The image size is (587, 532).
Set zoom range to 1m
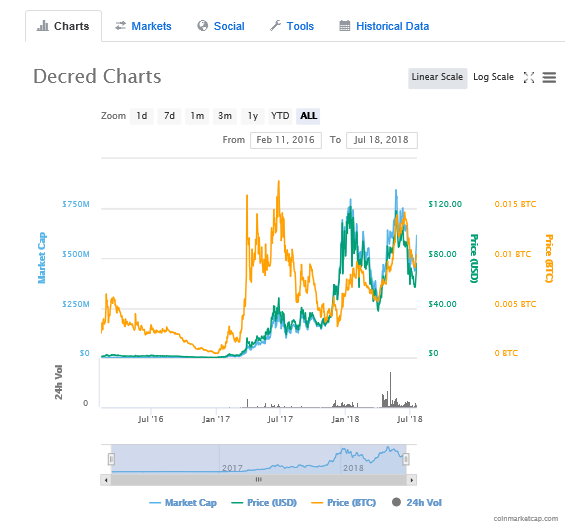coord(197,116)
